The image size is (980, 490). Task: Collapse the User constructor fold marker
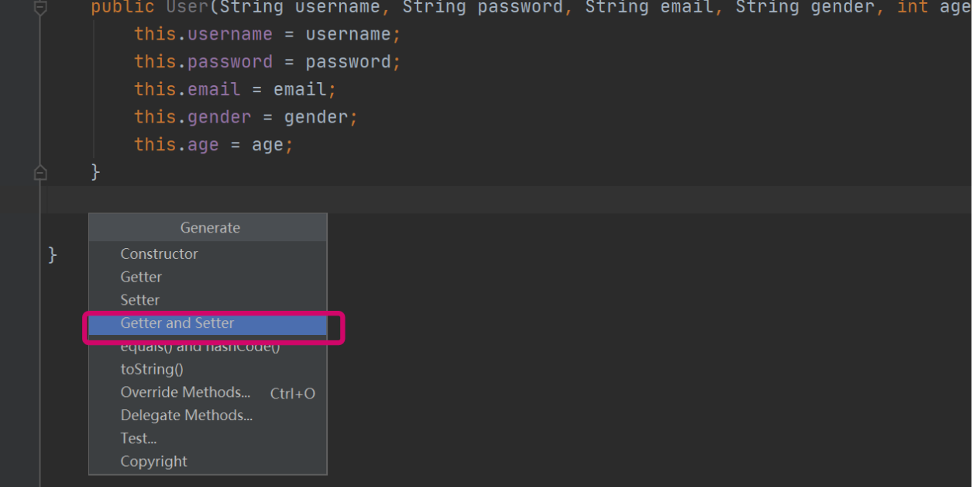click(40, 8)
